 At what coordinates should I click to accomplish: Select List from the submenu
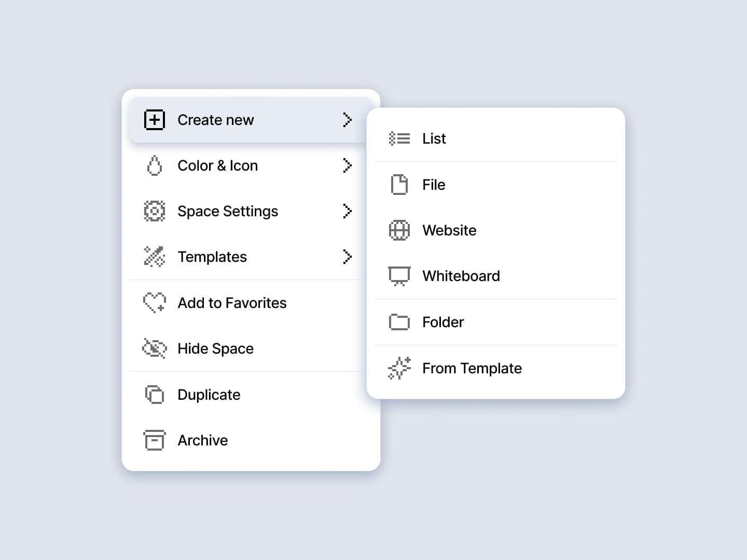pos(434,138)
